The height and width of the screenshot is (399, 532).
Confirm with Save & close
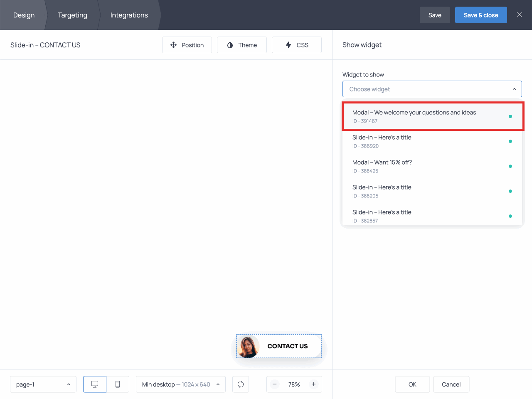click(481, 15)
